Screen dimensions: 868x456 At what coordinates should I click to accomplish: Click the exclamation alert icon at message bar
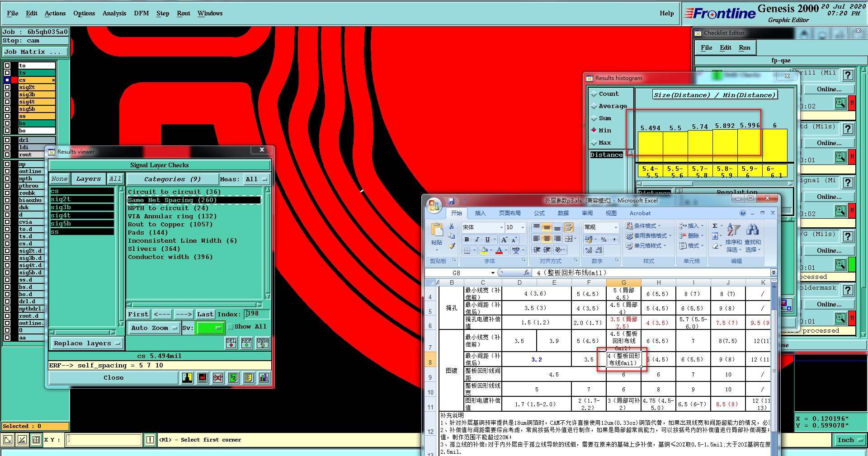tap(150, 440)
